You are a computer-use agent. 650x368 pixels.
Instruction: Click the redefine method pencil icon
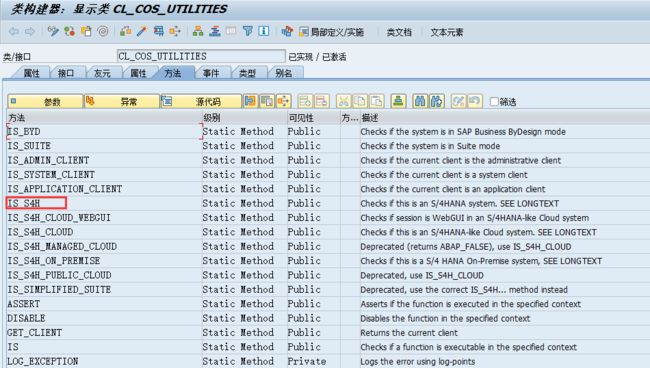[x=458, y=102]
